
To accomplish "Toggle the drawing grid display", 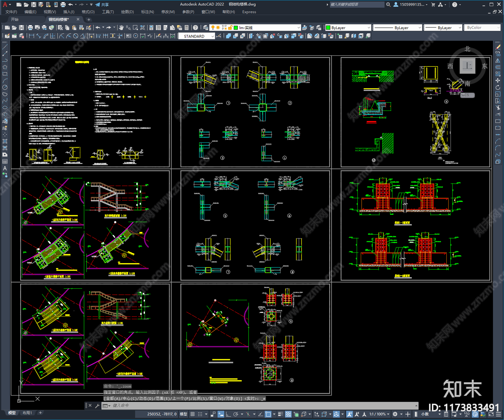I will [192, 414].
